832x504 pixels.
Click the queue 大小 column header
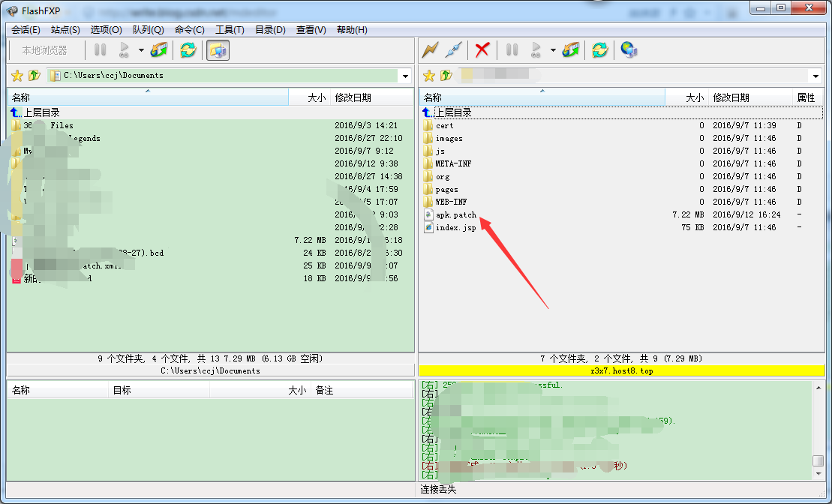(x=260, y=391)
